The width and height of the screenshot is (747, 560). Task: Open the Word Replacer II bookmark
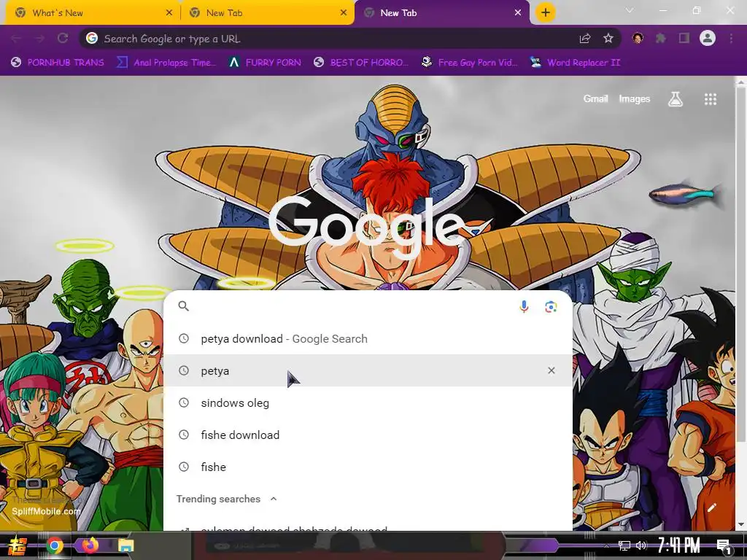pos(576,63)
